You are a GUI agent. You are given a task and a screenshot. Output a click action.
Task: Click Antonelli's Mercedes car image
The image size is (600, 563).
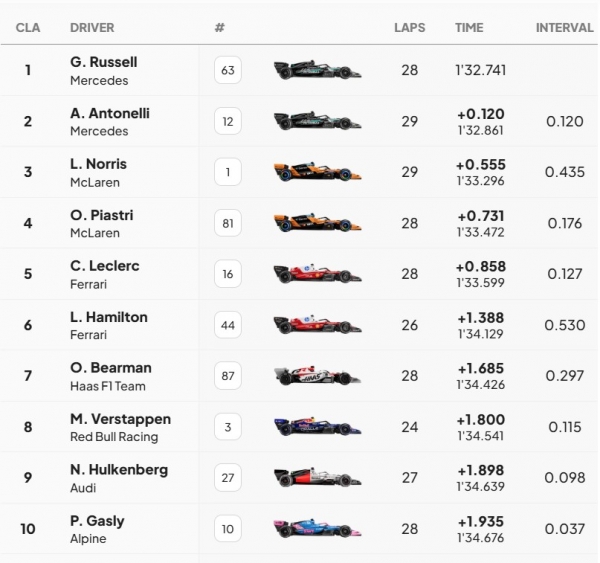pos(317,121)
